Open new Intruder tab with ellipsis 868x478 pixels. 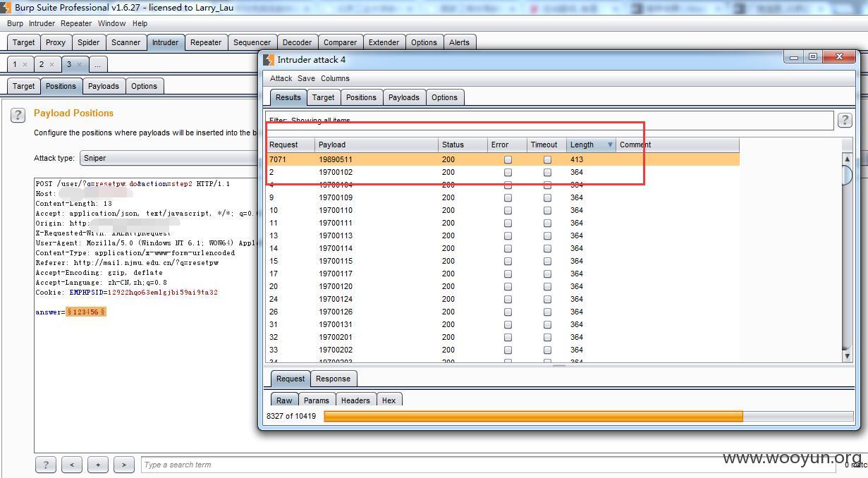pos(97,64)
